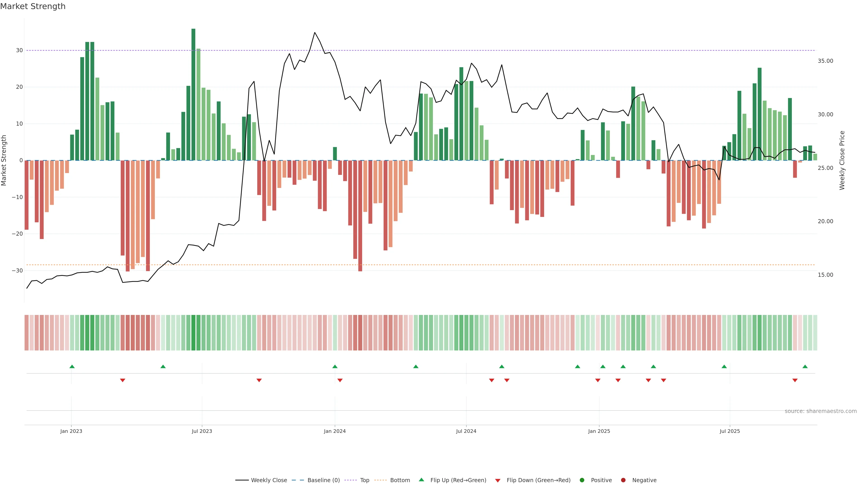The width and height of the screenshot is (868, 488).
Task: Click the source sharemaestro.com text
Action: click(821, 411)
